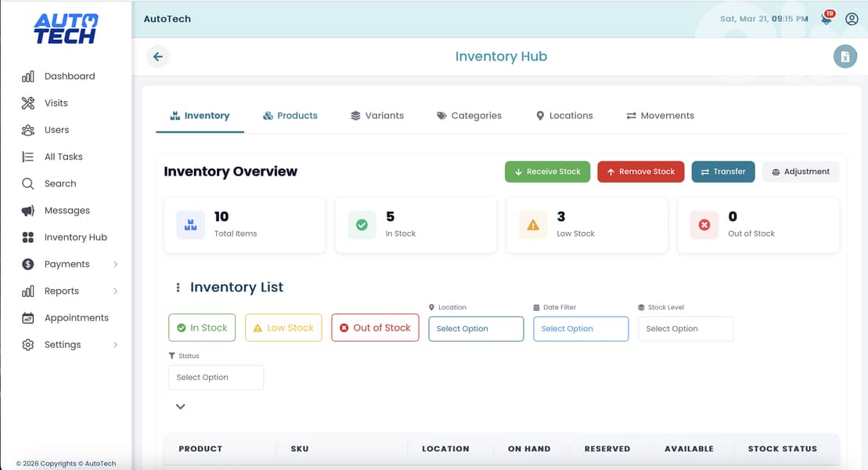Viewport: 868px width, 470px height.
Task: Switch to the Movements tab
Action: point(660,115)
